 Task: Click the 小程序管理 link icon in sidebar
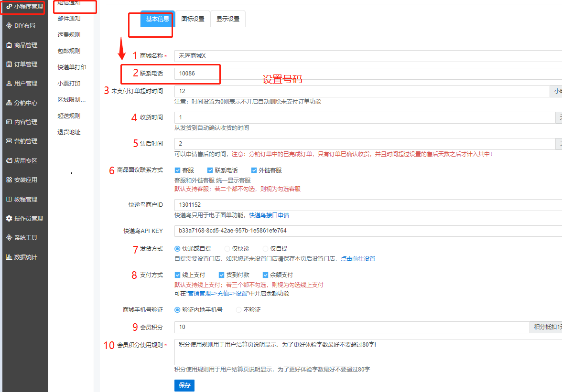click(9, 6)
